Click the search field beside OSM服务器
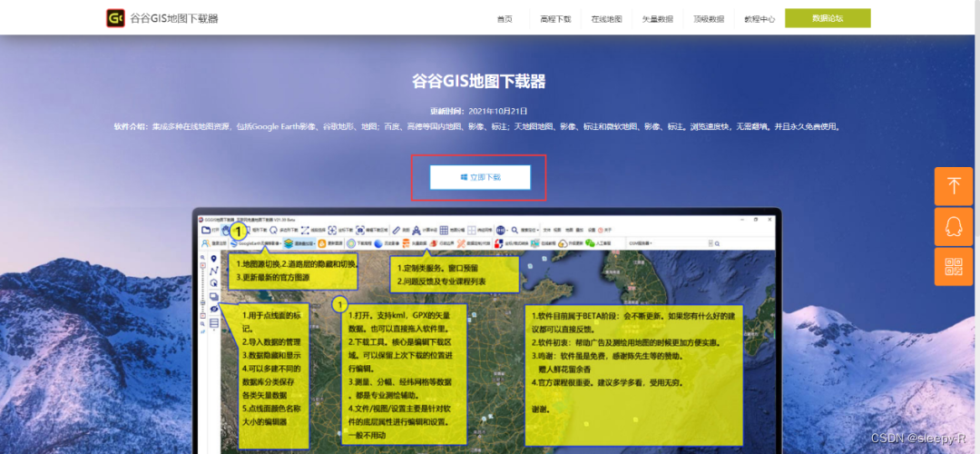980x454 pixels. click(x=680, y=243)
